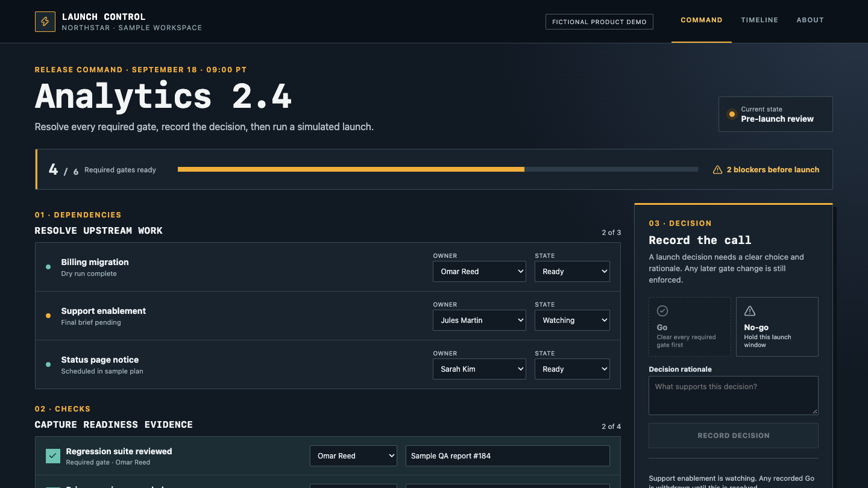Click the 'Resolve Upstream Work' section heading
Image resolution: width=868 pixels, height=488 pixels.
pos(99,231)
